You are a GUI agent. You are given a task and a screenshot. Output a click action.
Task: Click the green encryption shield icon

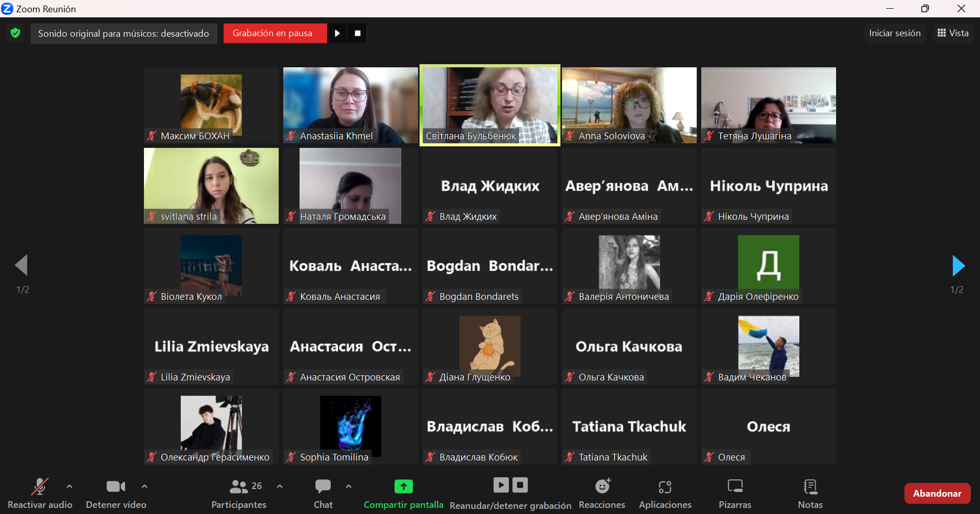pyautogui.click(x=15, y=33)
